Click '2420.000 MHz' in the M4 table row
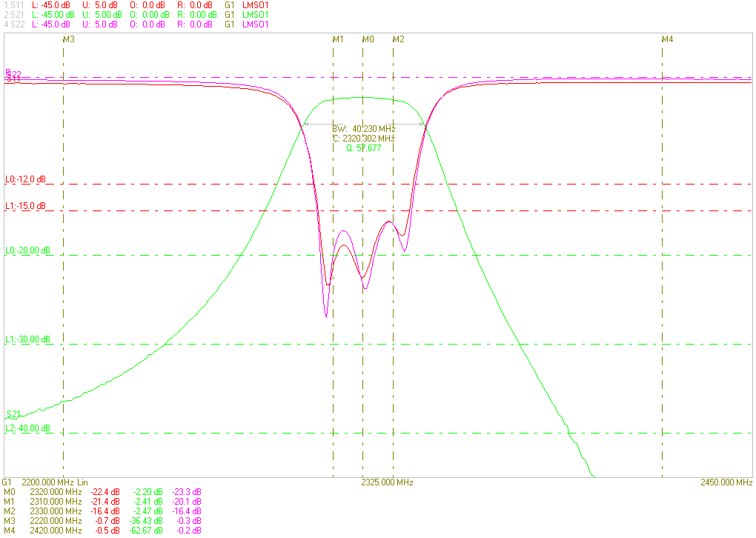 (x=56, y=531)
